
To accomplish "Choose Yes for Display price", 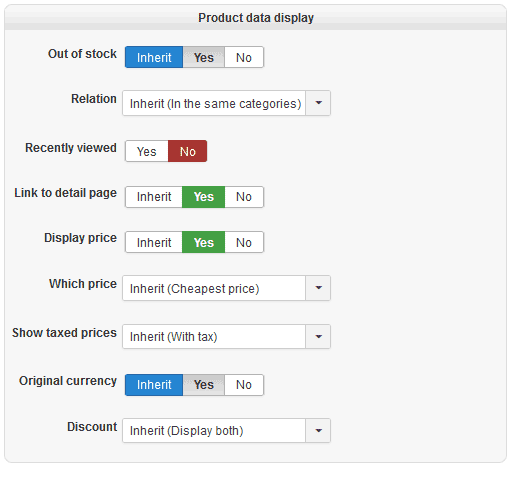I will [204, 242].
